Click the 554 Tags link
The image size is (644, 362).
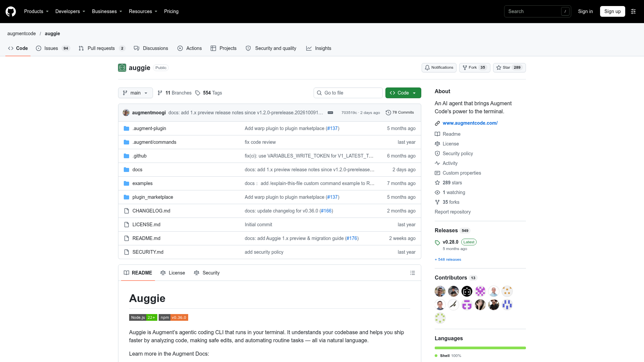click(x=209, y=93)
